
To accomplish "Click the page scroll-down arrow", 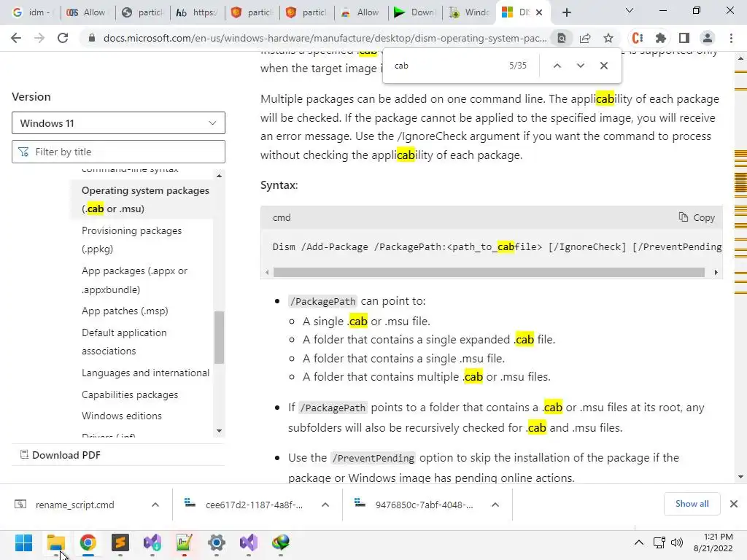I will (740, 477).
